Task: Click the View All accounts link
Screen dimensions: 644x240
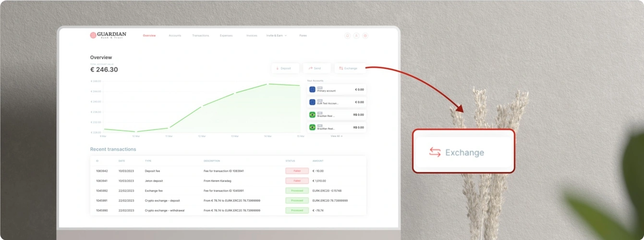Action: tap(336, 136)
